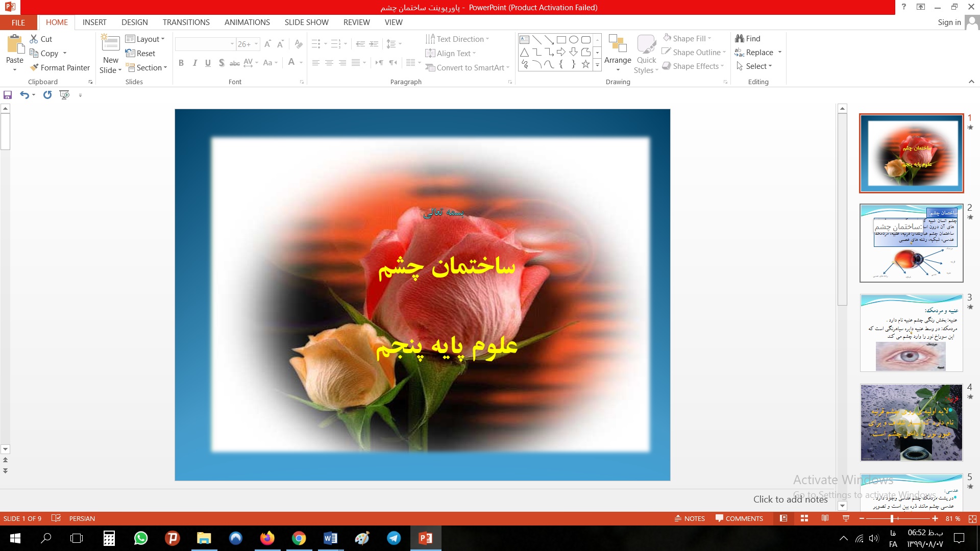
Task: Open the font size combo box
Action: 248,44
